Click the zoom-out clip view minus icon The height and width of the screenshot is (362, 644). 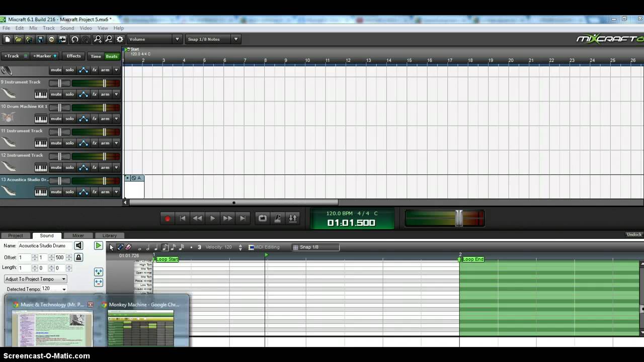98,283
